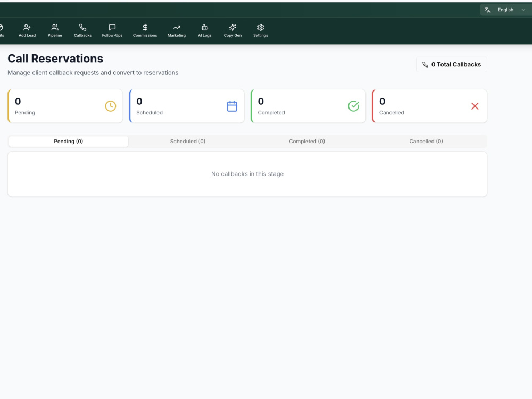Image resolution: width=532 pixels, height=399 pixels.
Task: Click the Scheduled label on its stat card
Action: point(149,113)
